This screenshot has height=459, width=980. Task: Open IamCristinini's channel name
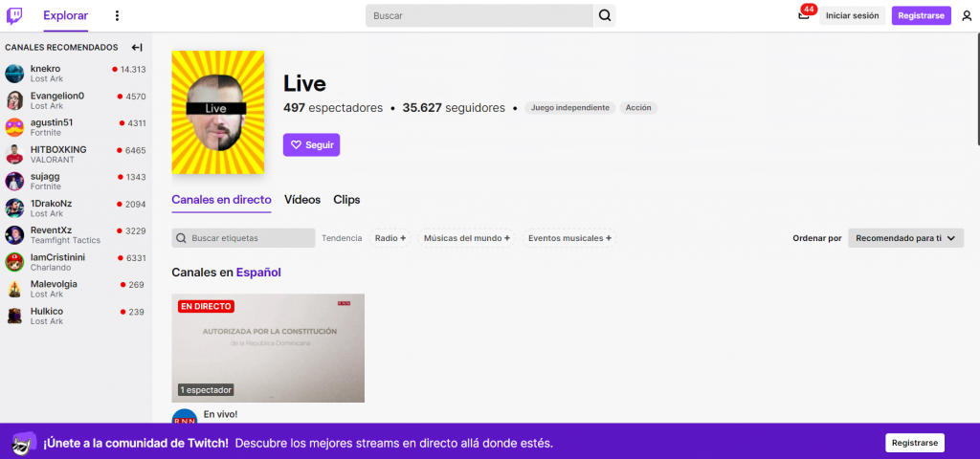[58, 257]
